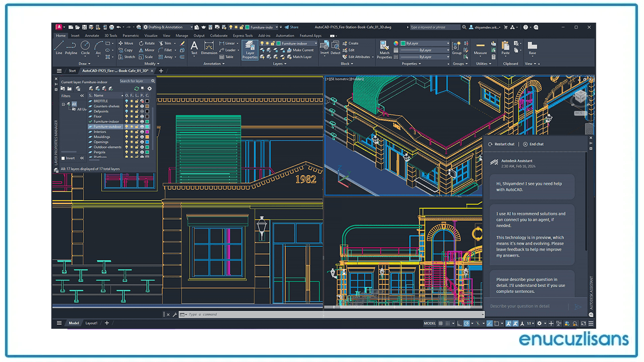Activate the Rotate command
Image resolution: width=644 pixels, height=362 pixels.
pyautogui.click(x=146, y=43)
